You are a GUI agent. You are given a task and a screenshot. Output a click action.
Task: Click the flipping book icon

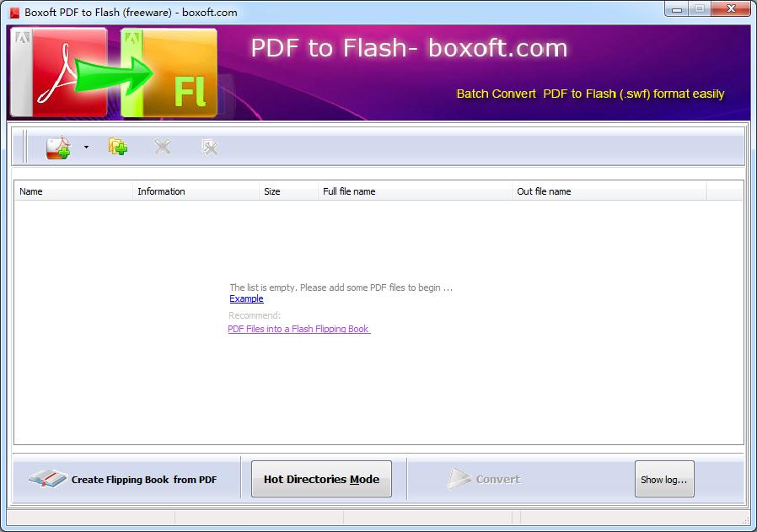47,478
